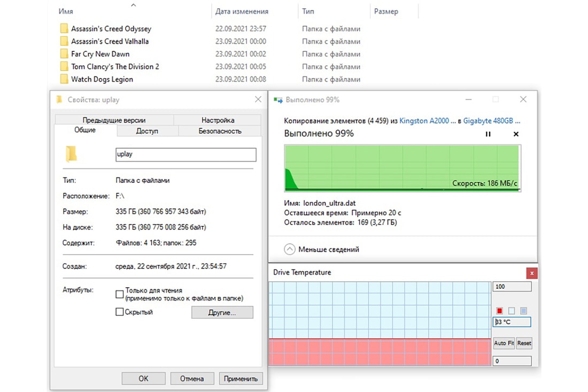
Task: Open the Assassin's Creed Odyssey folder icon
Action: pyautogui.click(x=64, y=28)
